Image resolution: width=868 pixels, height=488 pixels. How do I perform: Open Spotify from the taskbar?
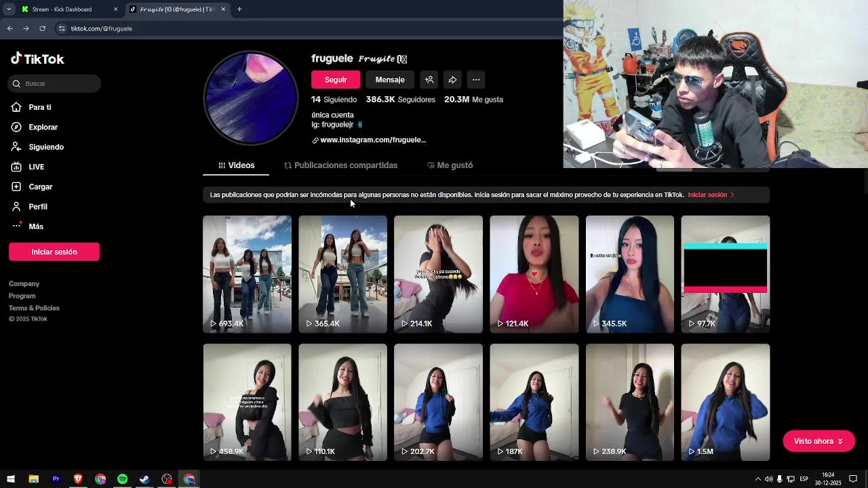pyautogui.click(x=122, y=479)
